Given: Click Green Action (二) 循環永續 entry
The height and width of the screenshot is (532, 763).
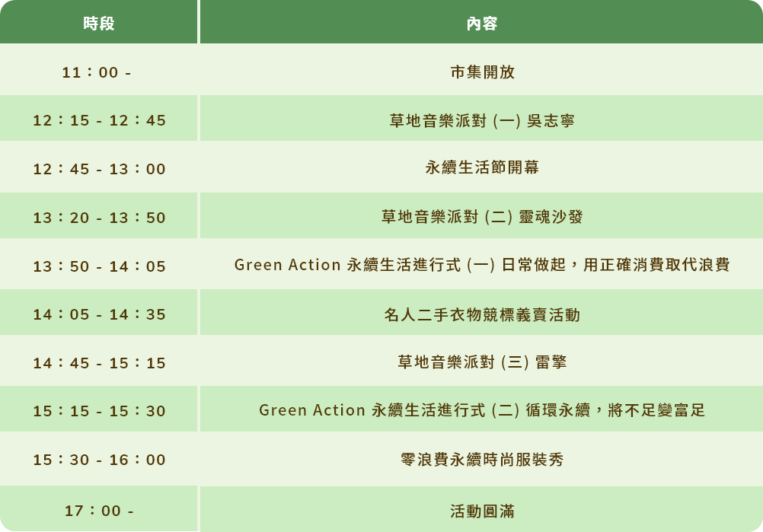Looking at the screenshot, I should (x=482, y=411).
